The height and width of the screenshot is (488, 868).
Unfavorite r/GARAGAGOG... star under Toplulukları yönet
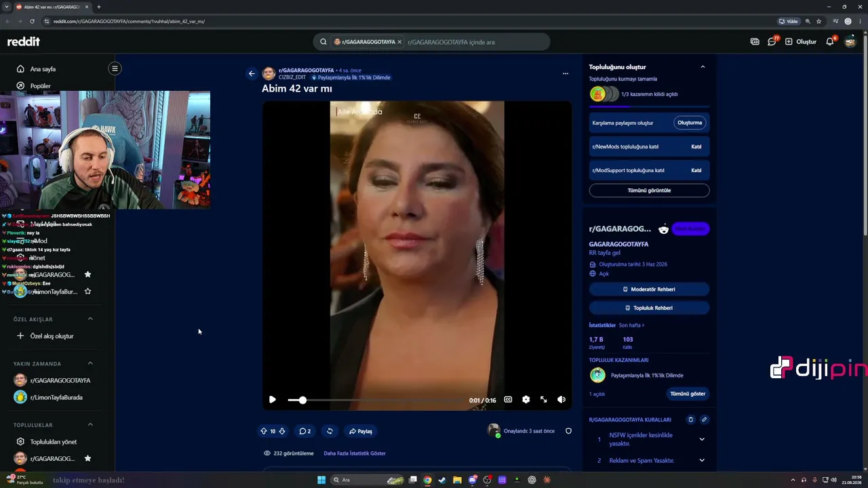[87, 459]
